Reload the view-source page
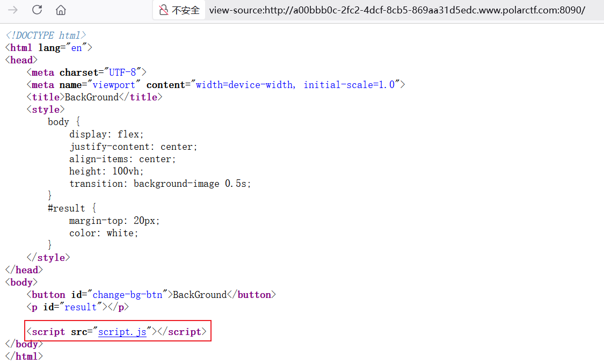604x364 pixels. tap(37, 10)
